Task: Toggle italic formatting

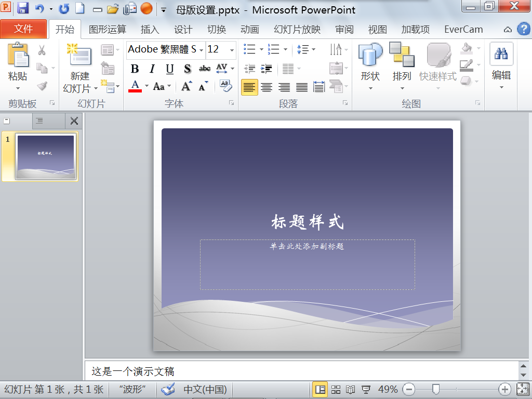Action: pyautogui.click(x=152, y=69)
